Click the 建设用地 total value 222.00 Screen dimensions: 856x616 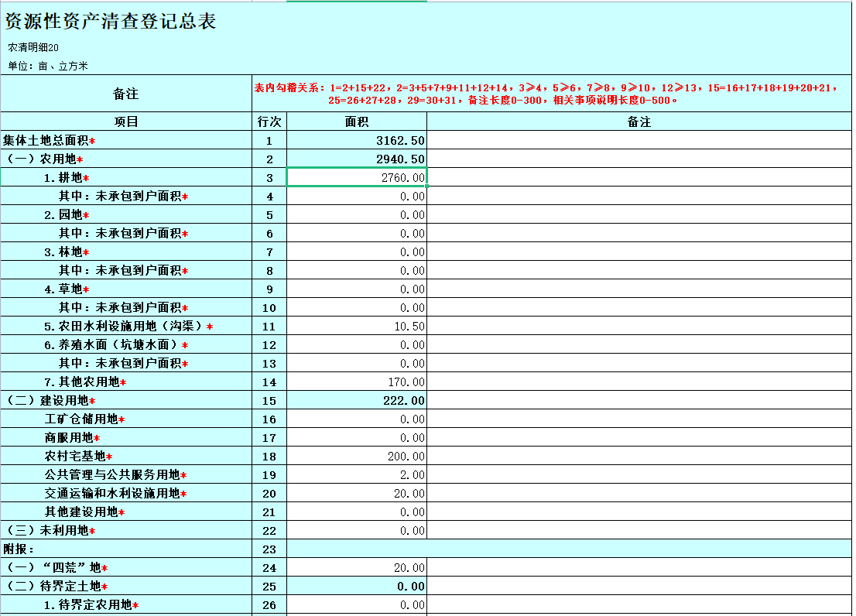(403, 401)
